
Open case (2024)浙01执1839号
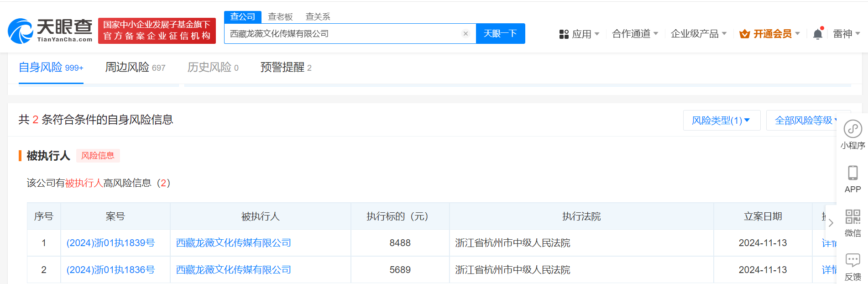point(110,243)
